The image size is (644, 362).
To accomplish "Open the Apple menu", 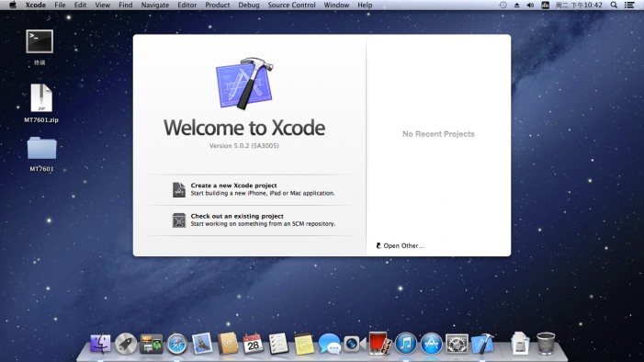I will tap(13, 5).
